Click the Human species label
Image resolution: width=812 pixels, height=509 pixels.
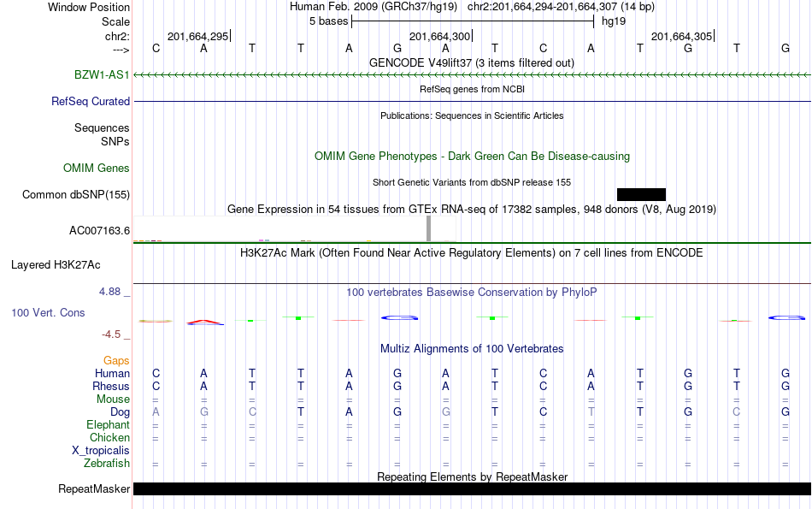(x=112, y=373)
